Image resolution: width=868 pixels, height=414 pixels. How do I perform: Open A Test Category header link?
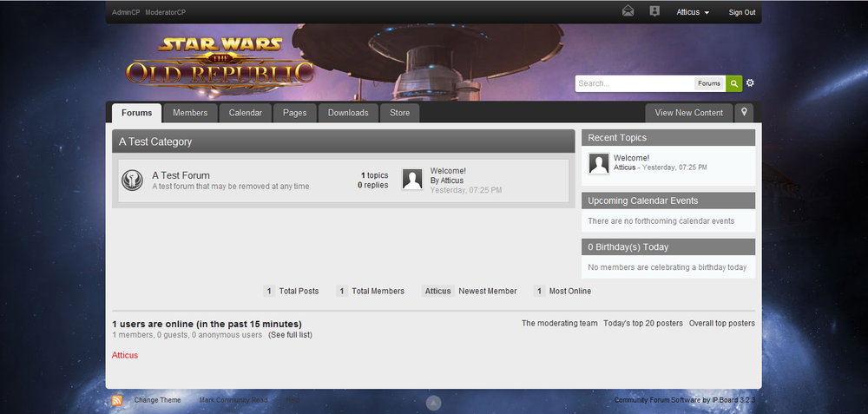pos(155,141)
